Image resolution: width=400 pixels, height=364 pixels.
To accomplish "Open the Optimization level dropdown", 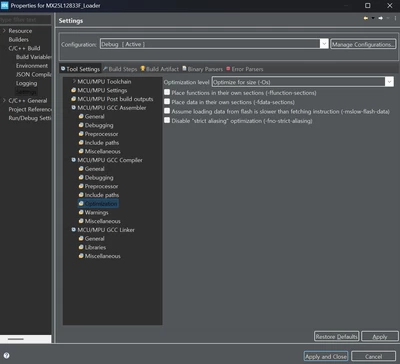I will (303, 82).
